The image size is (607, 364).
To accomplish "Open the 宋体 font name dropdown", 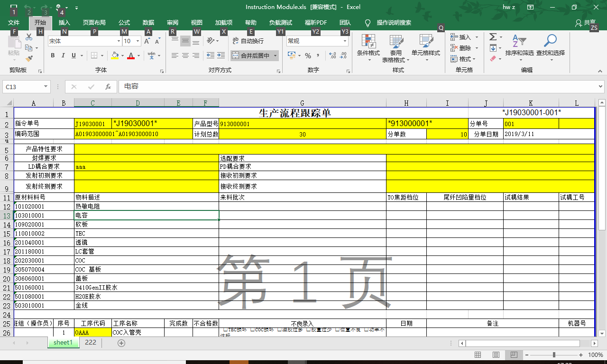I will [x=119, y=41].
